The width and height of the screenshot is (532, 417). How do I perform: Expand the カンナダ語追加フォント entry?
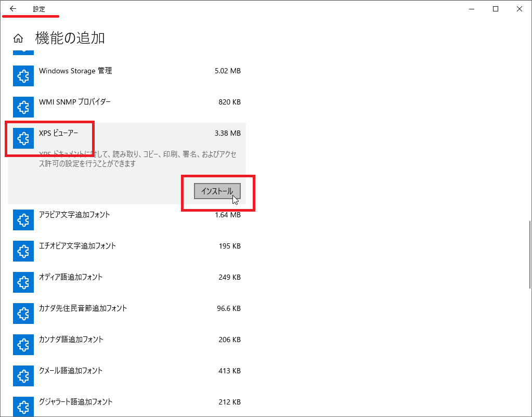point(71,340)
